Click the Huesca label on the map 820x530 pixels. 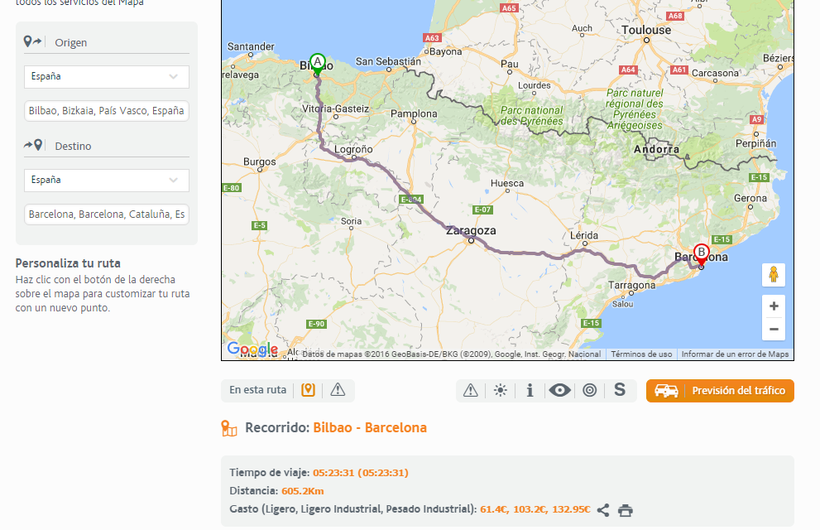tap(507, 183)
